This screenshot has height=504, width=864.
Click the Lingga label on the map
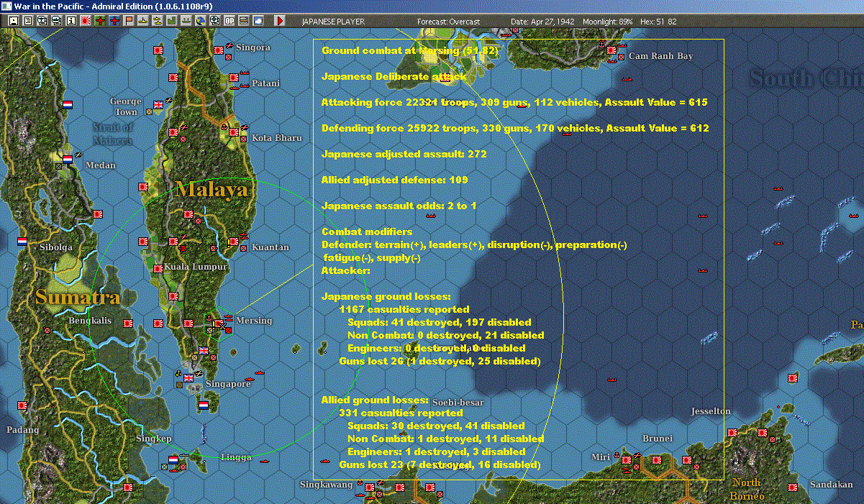[236, 457]
